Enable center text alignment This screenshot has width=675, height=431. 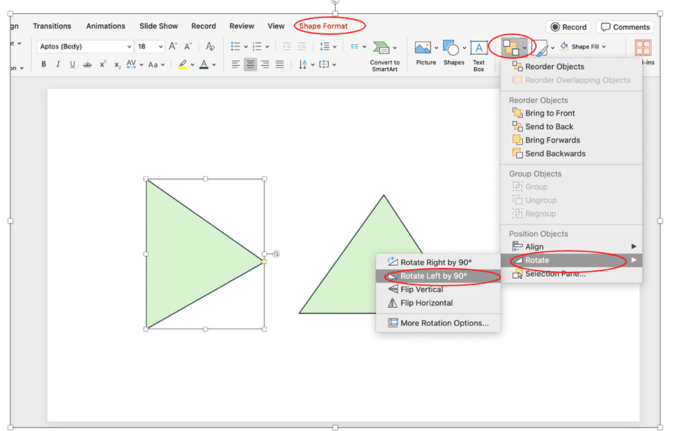251,65
